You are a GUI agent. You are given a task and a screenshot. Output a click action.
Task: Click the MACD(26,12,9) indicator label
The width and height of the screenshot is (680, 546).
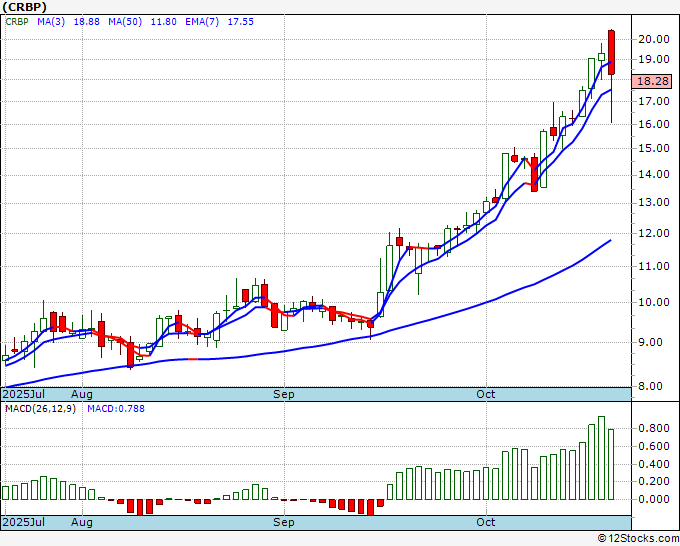coord(40,409)
